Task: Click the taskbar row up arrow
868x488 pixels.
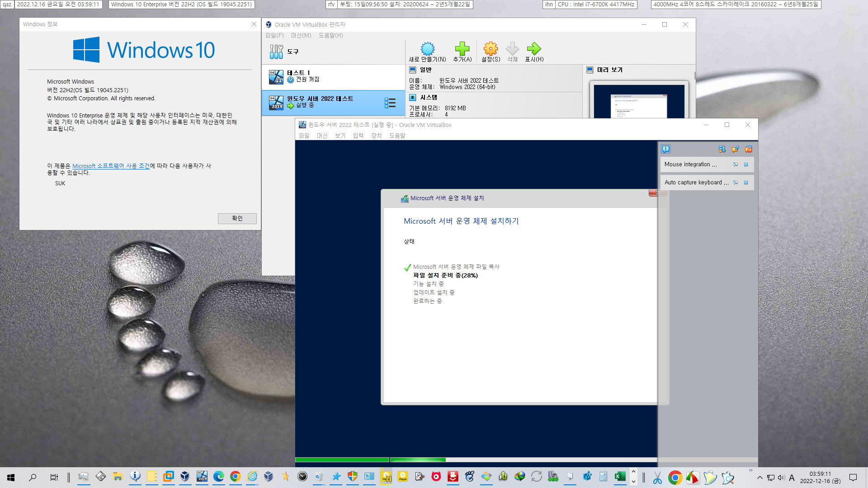Action: (x=633, y=472)
